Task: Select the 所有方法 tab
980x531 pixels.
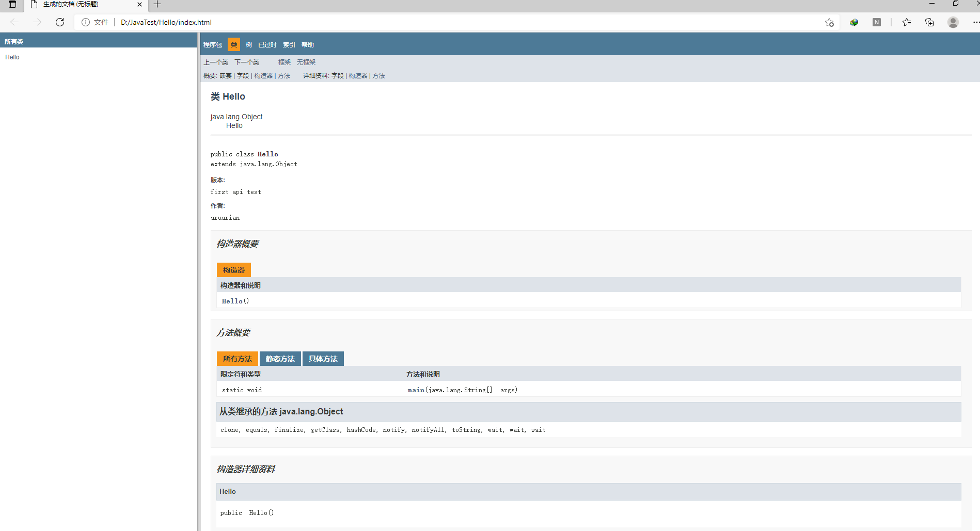Action: tap(238, 359)
